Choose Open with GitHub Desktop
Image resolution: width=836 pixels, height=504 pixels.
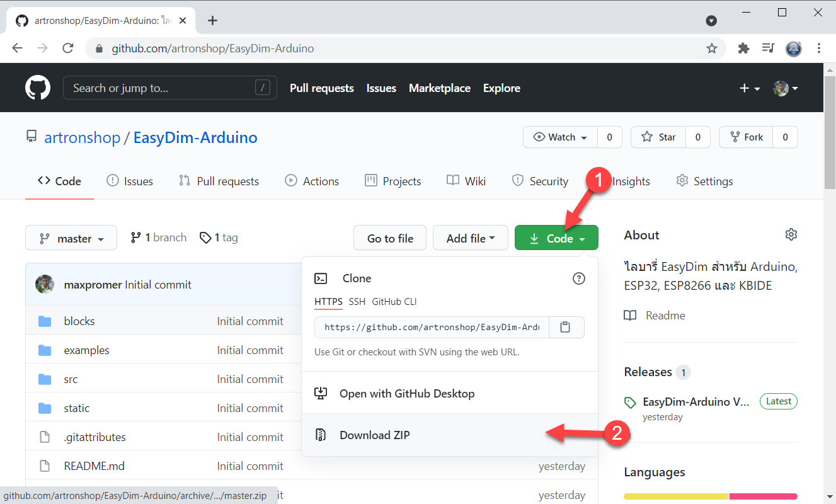(x=450, y=394)
